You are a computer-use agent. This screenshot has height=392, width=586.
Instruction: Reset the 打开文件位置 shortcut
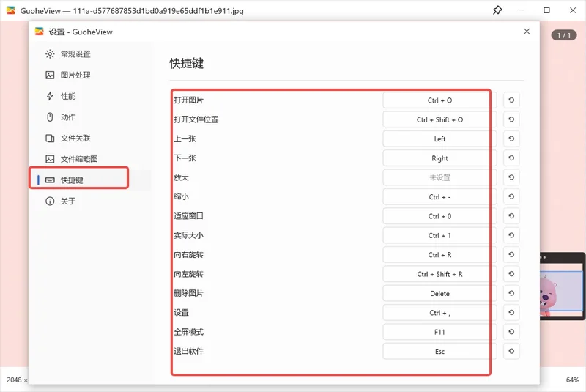511,119
